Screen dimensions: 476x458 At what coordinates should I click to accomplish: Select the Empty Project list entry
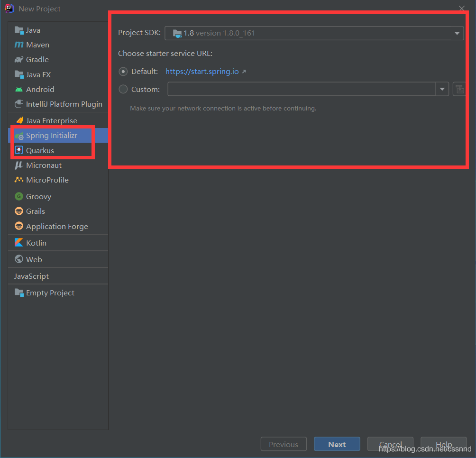pos(58,293)
